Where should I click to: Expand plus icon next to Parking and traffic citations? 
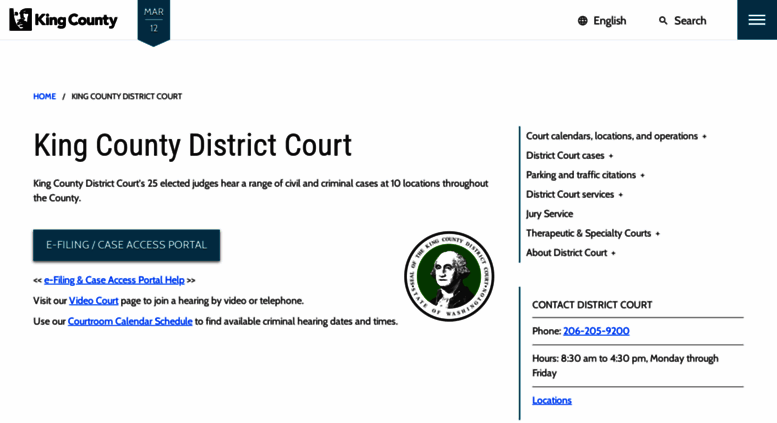(x=642, y=175)
